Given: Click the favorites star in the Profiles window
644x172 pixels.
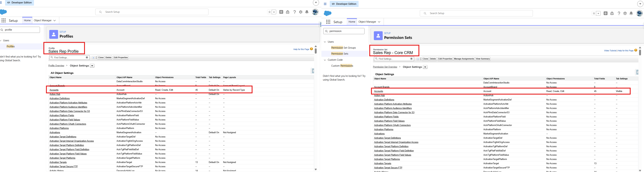Looking at the screenshot, I should (x=269, y=12).
